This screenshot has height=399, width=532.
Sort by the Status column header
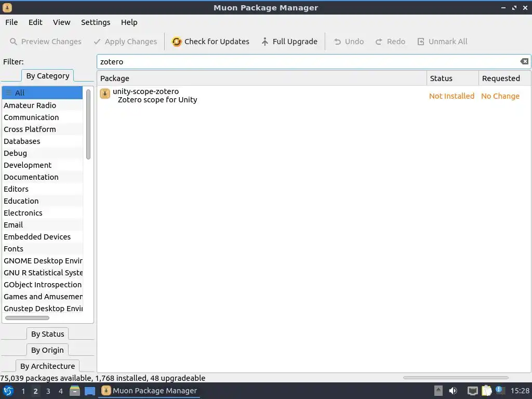(x=453, y=78)
